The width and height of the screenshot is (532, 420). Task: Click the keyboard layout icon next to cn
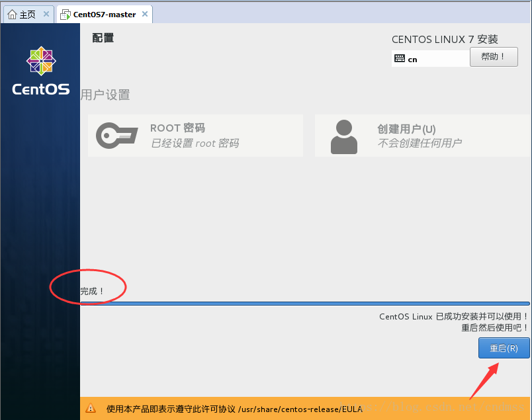pyautogui.click(x=401, y=59)
